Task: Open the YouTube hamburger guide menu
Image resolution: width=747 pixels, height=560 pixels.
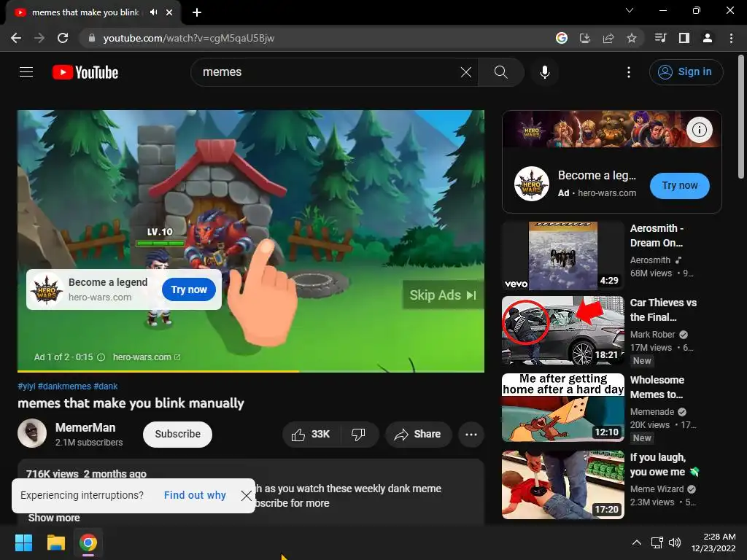Action: (26, 72)
